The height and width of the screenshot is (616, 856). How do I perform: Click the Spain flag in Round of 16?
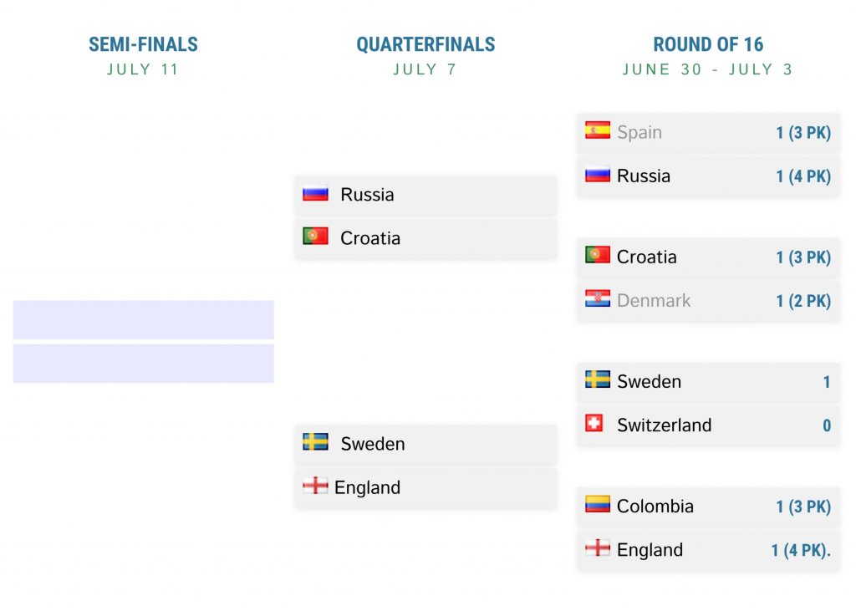[x=598, y=130]
